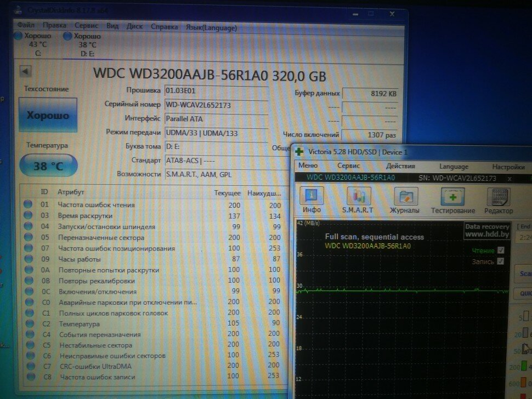Select row Повторы рекалибровки
Viewport: 532px width, 399px height.
pos(154,281)
